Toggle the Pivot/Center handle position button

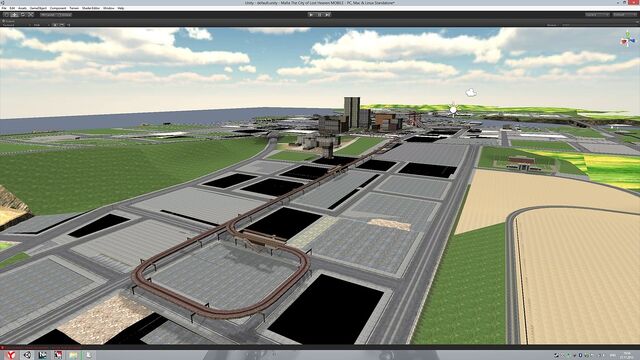(48, 15)
